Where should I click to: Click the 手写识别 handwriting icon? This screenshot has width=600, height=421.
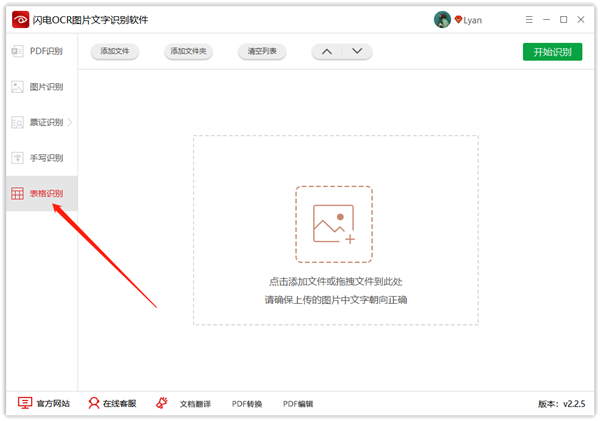[x=17, y=158]
